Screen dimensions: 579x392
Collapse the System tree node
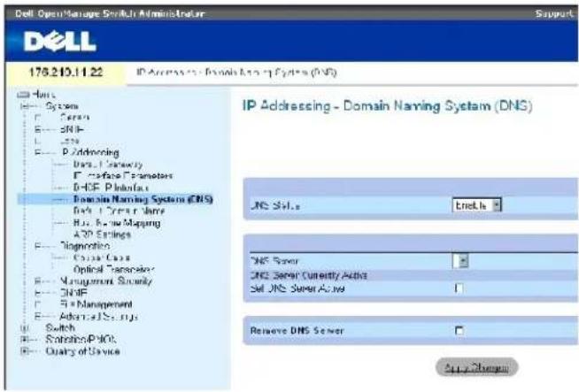pos(25,107)
